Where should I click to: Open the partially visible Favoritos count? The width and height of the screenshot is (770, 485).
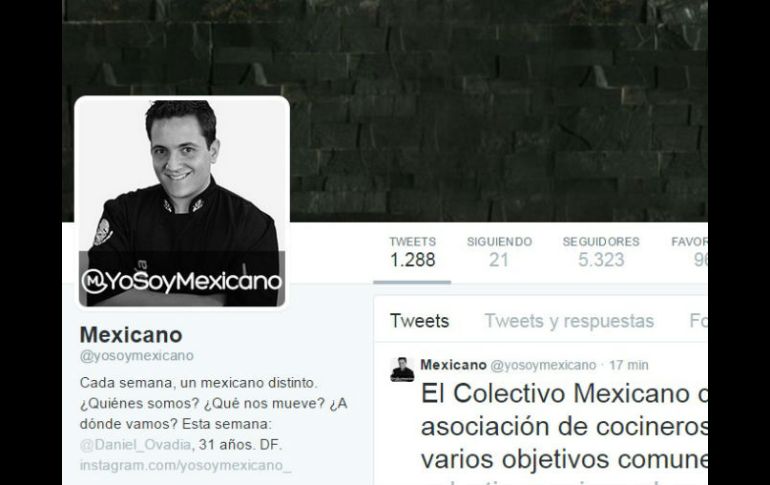689,252
